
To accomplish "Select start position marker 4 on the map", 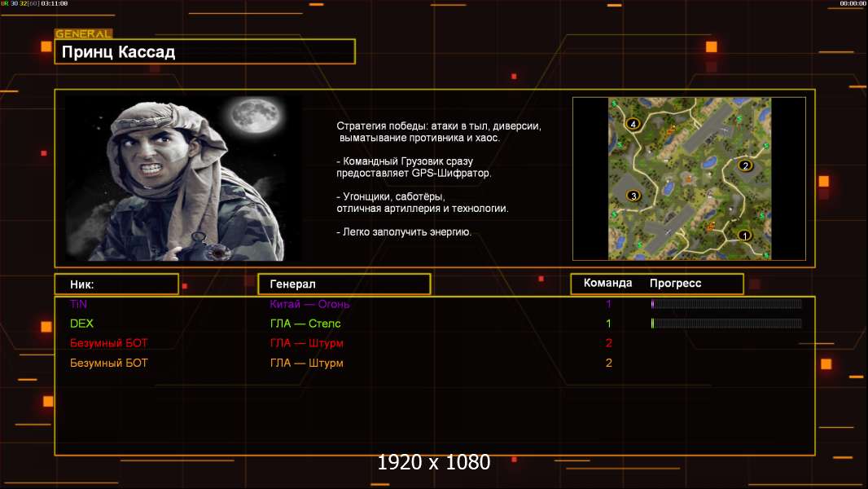I will 633,124.
